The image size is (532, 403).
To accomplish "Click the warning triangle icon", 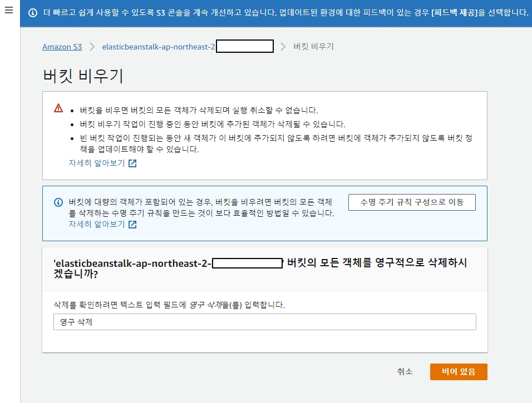I will coord(58,108).
